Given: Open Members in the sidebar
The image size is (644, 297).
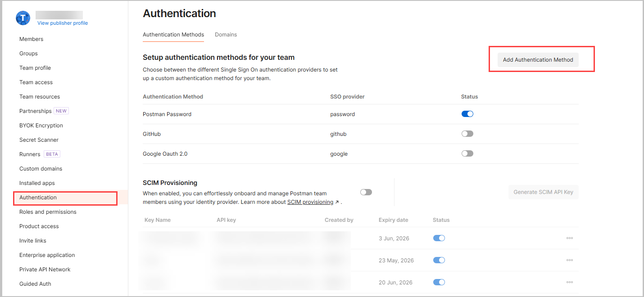Looking at the screenshot, I should click(x=32, y=39).
